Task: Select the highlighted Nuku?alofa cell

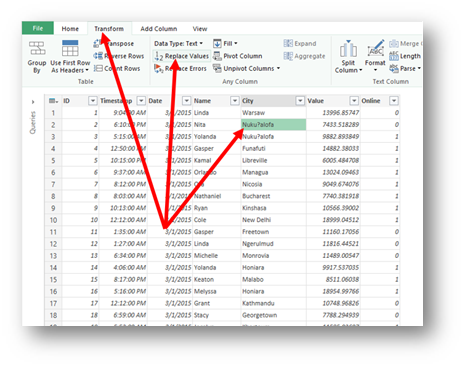Action: (x=273, y=125)
